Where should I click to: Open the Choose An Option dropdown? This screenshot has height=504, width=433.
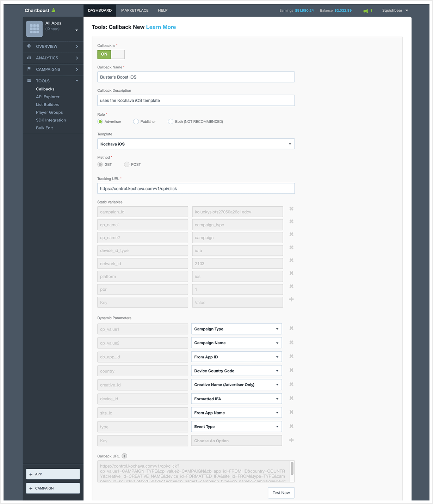(236, 441)
